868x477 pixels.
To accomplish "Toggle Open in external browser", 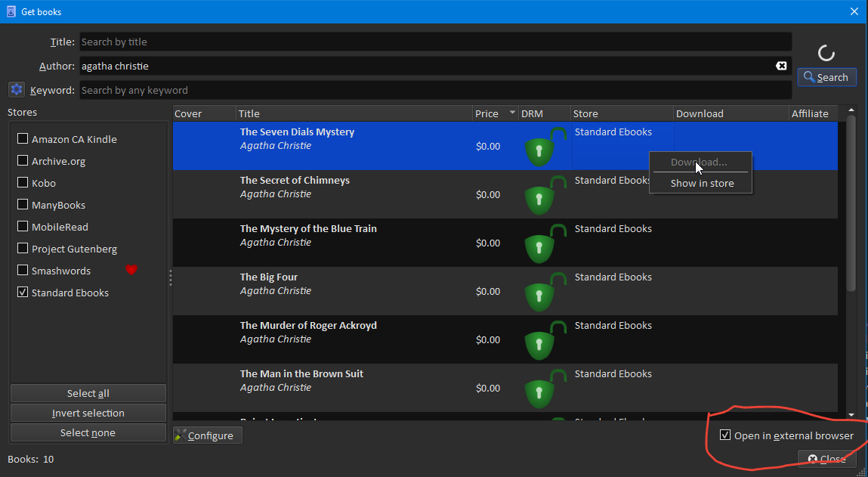I will 724,435.
